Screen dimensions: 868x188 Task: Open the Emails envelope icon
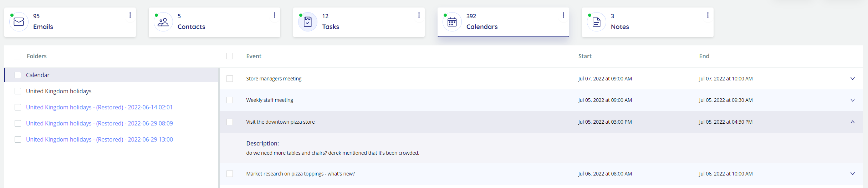[x=19, y=22]
